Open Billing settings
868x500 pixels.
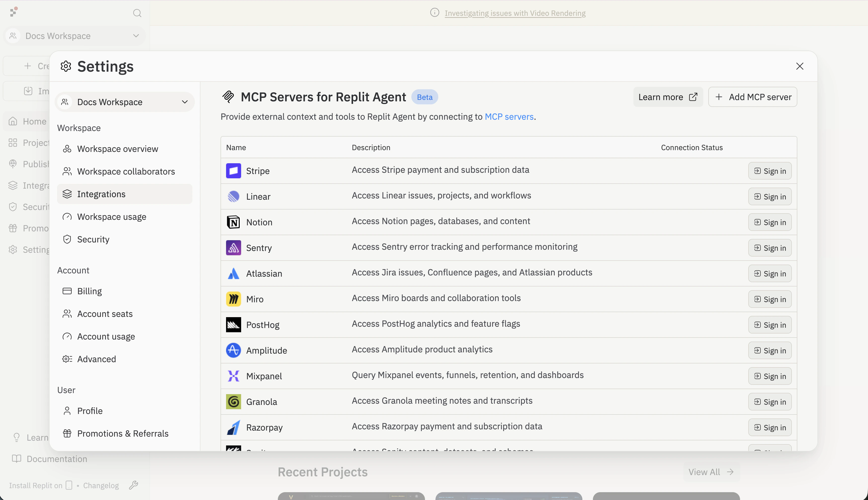point(124,291)
